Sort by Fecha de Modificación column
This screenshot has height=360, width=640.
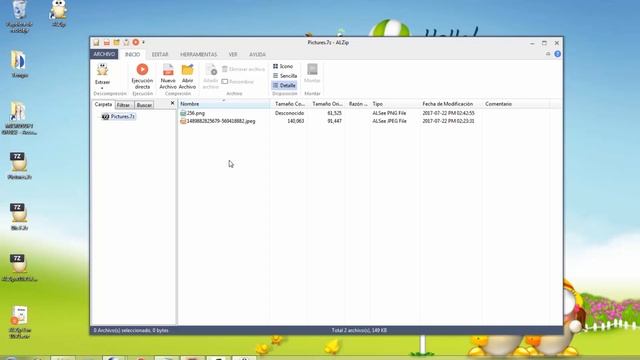(451, 104)
